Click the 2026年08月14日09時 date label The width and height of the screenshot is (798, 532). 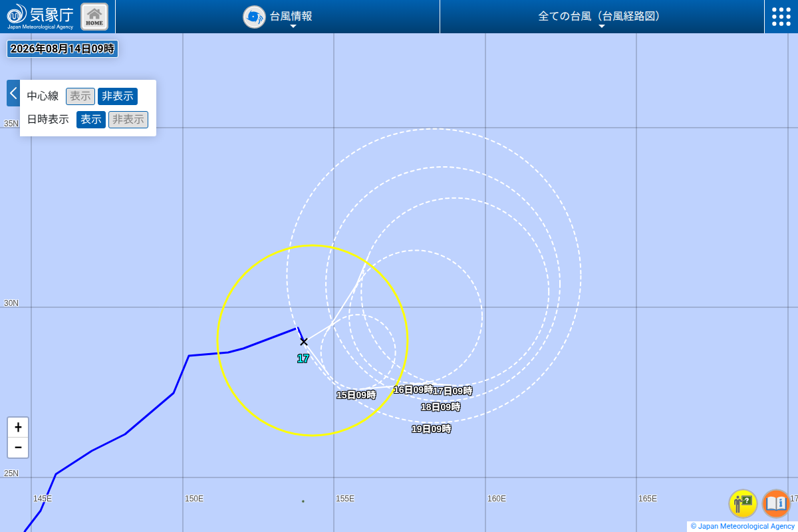[x=63, y=49]
